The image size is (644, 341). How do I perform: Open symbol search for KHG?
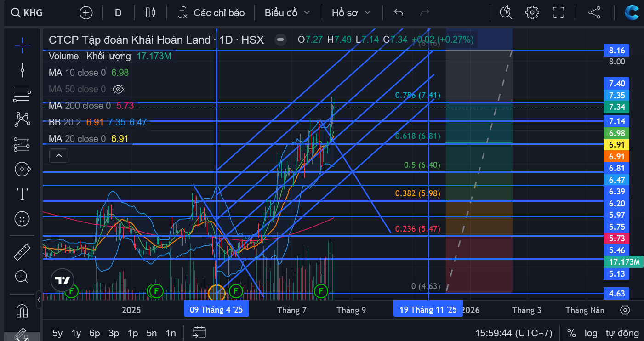tap(28, 12)
